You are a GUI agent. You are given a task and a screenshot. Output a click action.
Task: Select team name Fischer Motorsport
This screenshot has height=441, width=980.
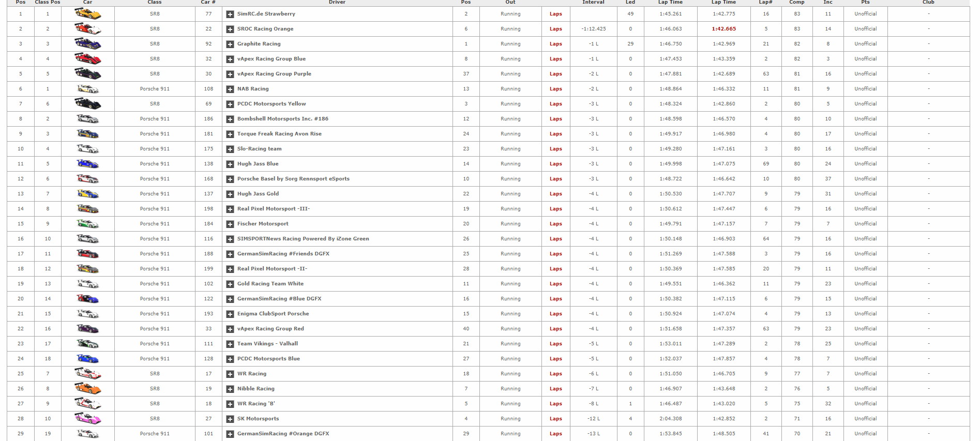point(263,224)
